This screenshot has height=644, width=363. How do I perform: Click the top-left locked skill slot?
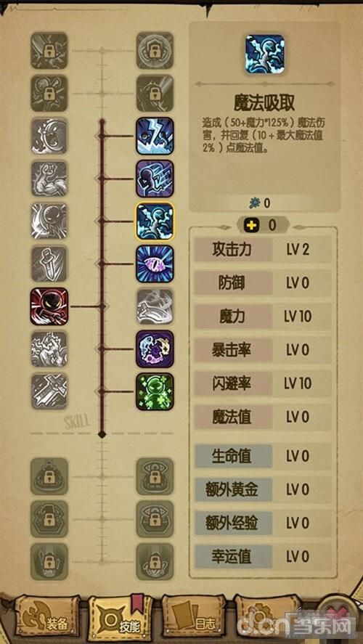tap(49, 51)
